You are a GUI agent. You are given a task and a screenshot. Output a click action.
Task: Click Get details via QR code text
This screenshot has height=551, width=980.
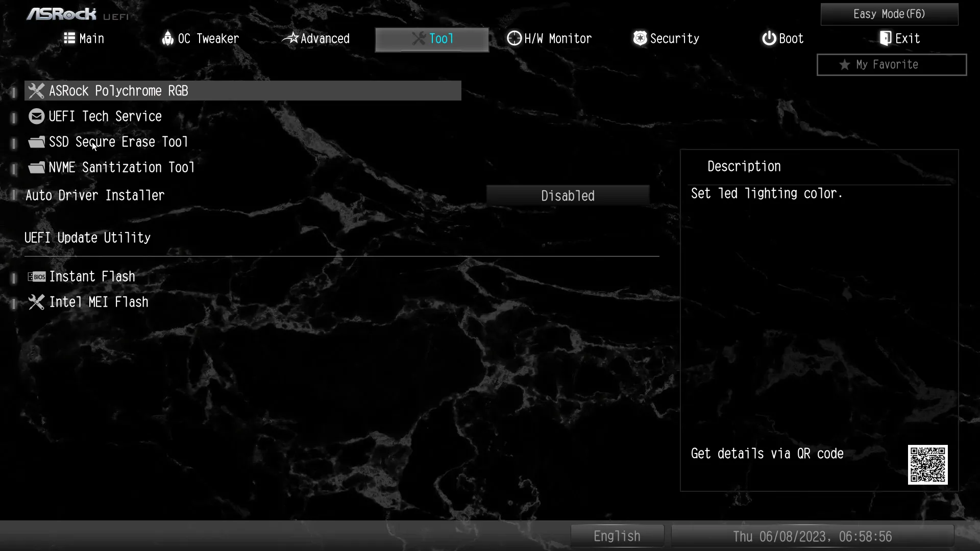click(767, 454)
